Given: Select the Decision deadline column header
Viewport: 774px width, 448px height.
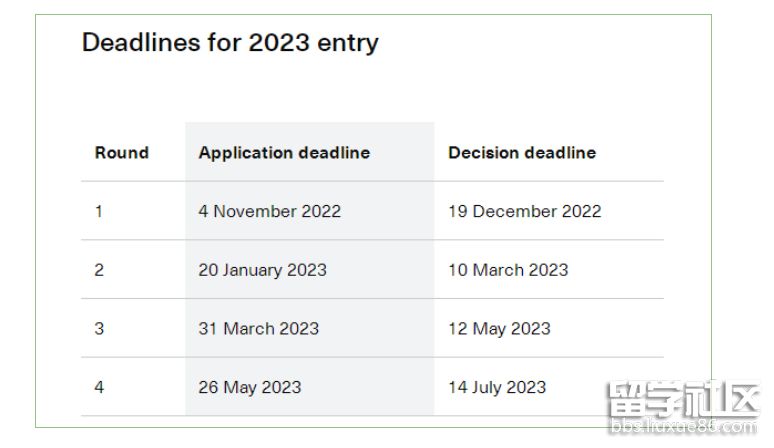Looking at the screenshot, I should click(x=522, y=153).
